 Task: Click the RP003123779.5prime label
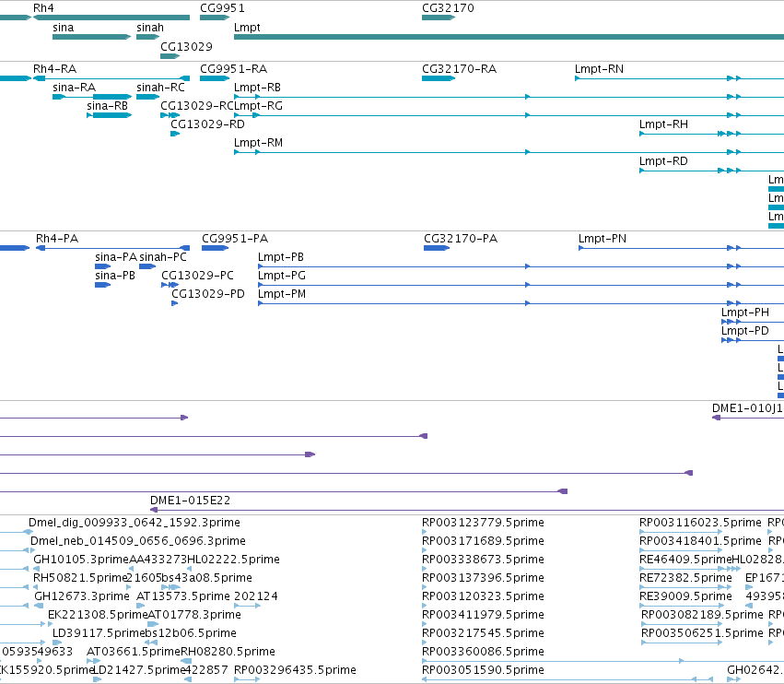point(483,523)
